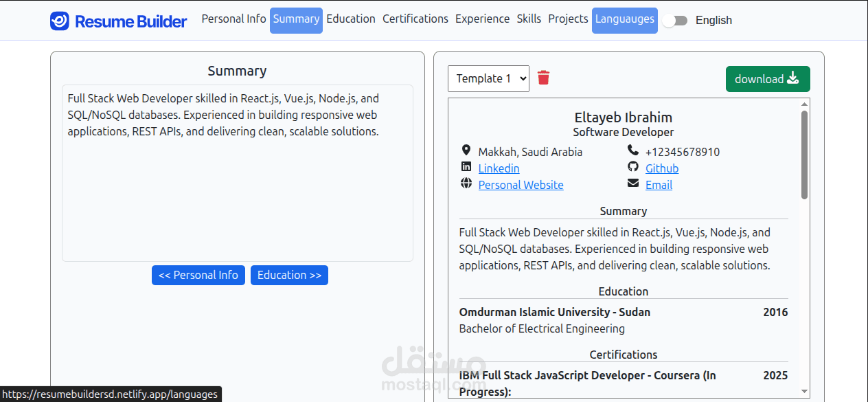Toggle the English language switch
This screenshot has width=868, height=402.
675,21
